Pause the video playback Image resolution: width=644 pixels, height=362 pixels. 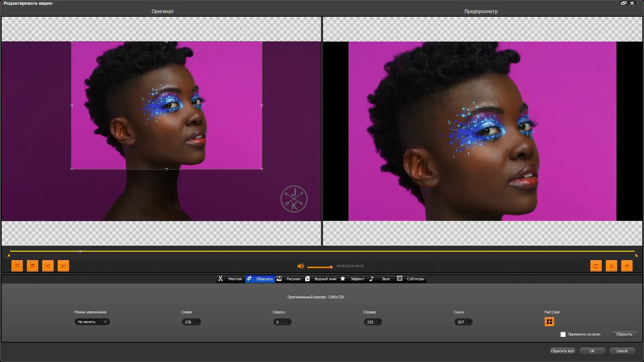pos(17,266)
